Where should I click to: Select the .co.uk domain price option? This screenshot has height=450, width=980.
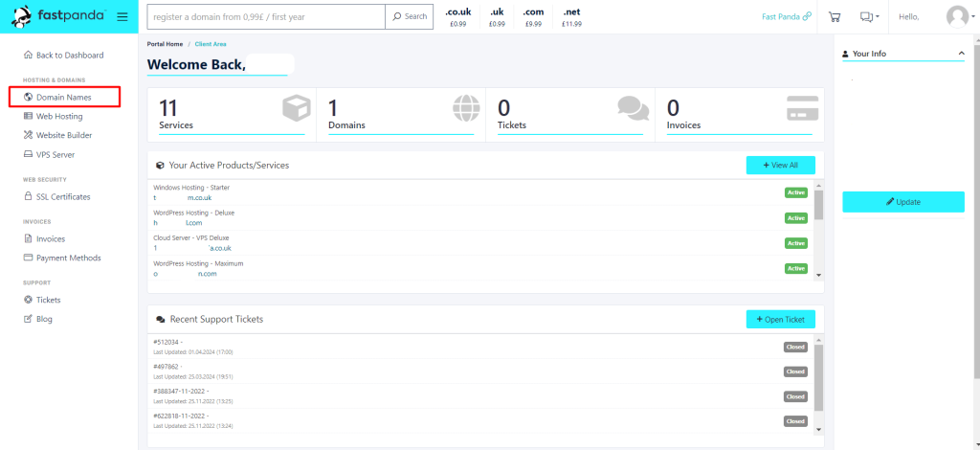[x=457, y=17]
